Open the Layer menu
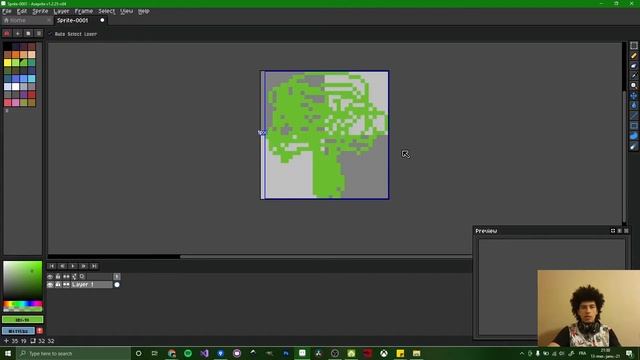This screenshot has height=360, width=640. 62,11
